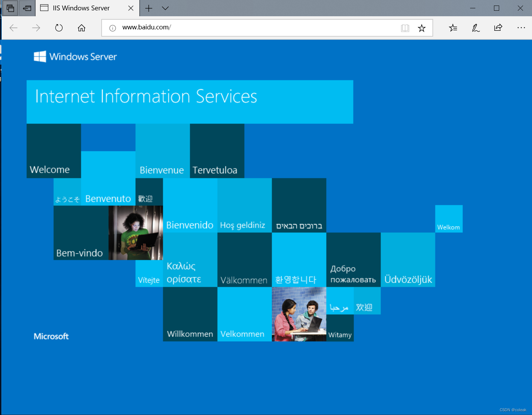
Task: Click the Velkommen tile
Action: [x=245, y=314]
